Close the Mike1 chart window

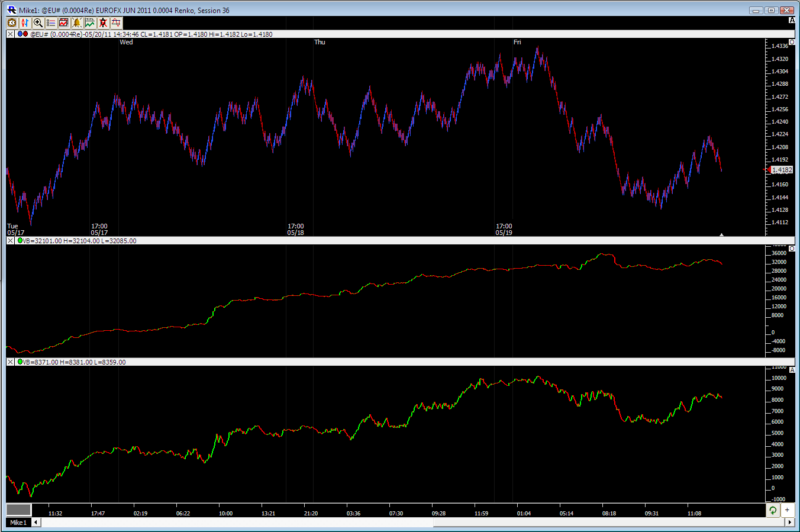click(x=786, y=10)
